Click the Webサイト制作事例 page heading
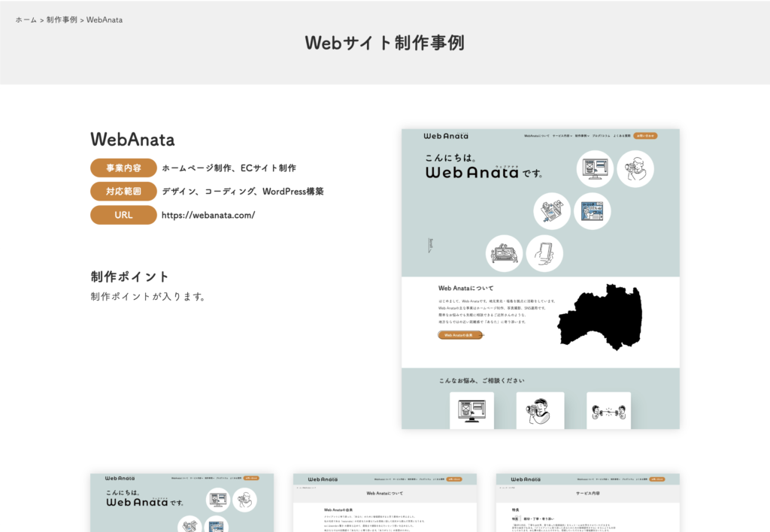770x532 pixels. (x=384, y=43)
